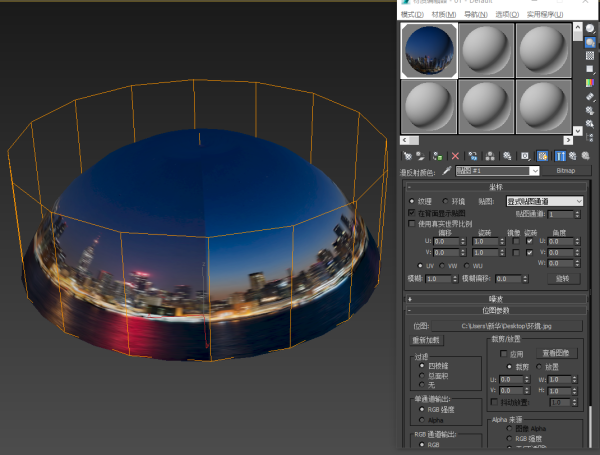The height and width of the screenshot is (455, 600).
Task: Select the WU radio button
Action: pyautogui.click(x=467, y=266)
